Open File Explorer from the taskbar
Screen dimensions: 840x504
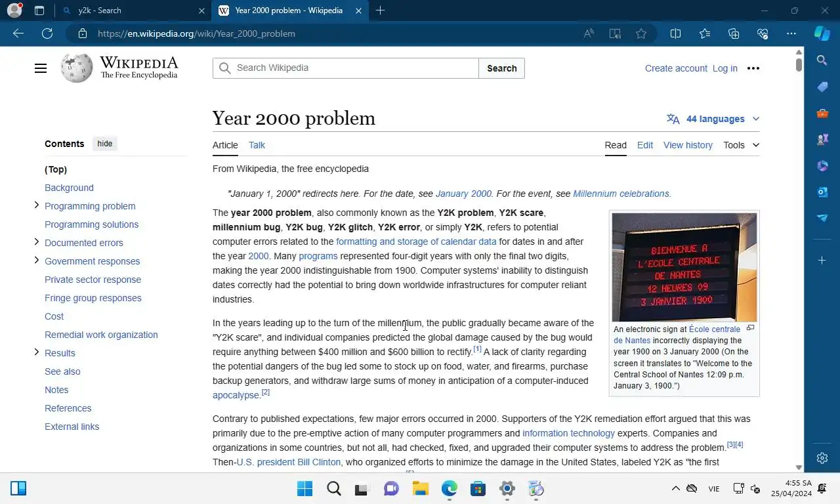pos(420,489)
